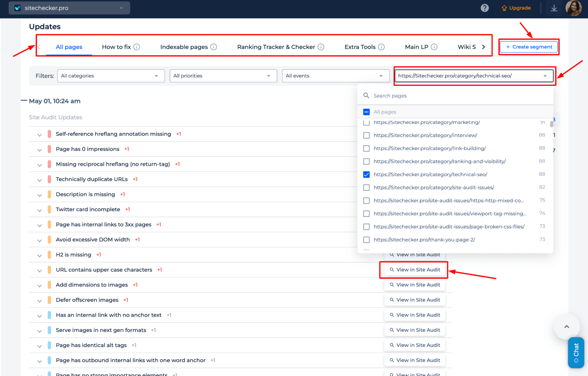Open the sitechecker.pro project selector
Screen dimensions: 588x376
(69, 8)
